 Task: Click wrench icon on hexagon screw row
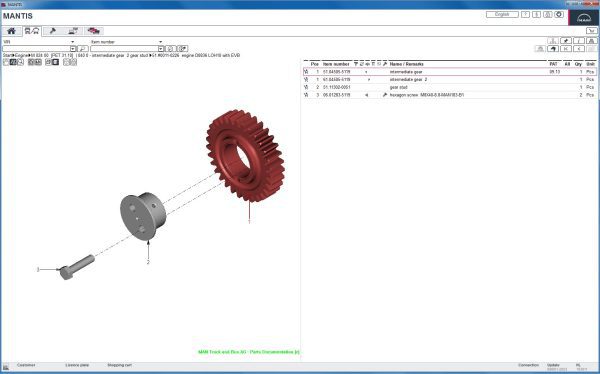[x=385, y=95]
